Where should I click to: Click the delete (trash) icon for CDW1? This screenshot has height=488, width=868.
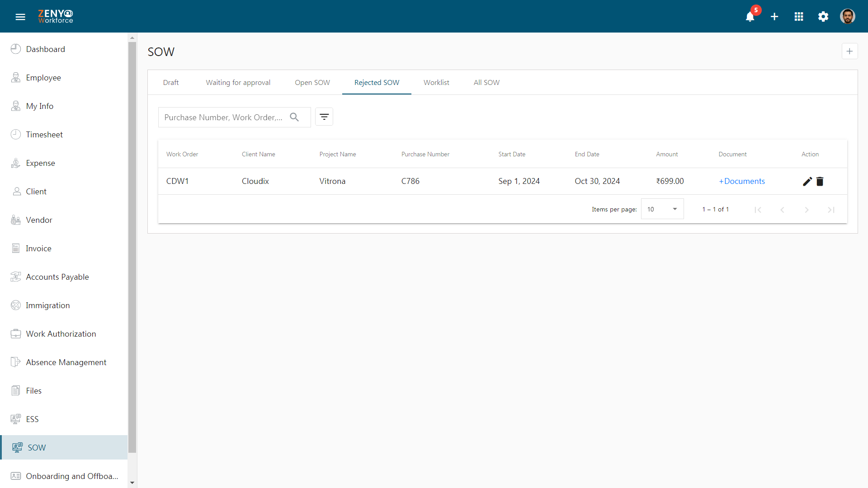820,181
